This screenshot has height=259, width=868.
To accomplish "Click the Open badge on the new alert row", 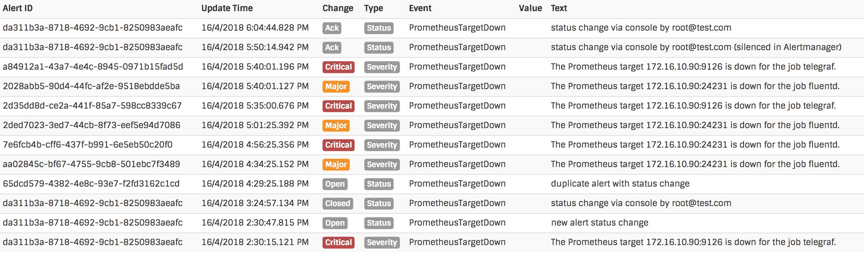I will click(x=335, y=223).
